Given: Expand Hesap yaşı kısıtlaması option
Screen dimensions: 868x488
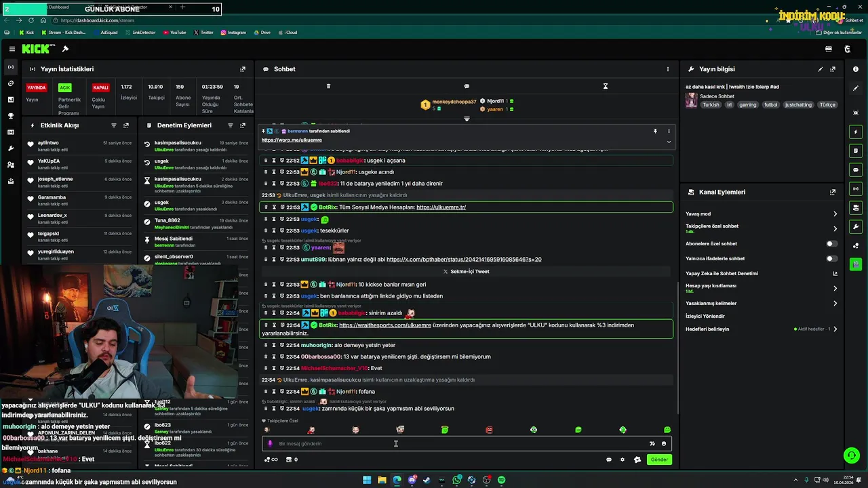Looking at the screenshot, I should [x=835, y=289].
